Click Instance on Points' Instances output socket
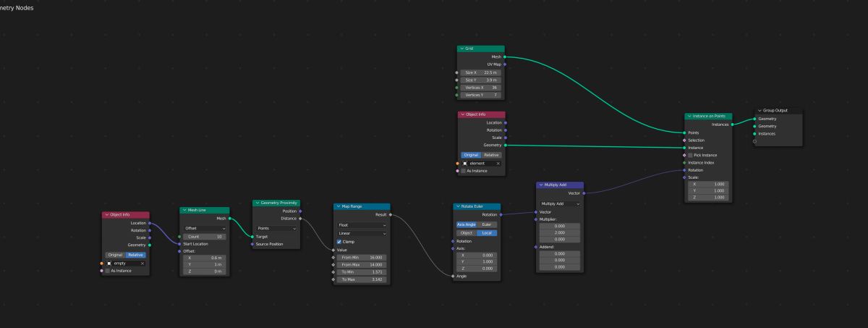 [x=733, y=124]
